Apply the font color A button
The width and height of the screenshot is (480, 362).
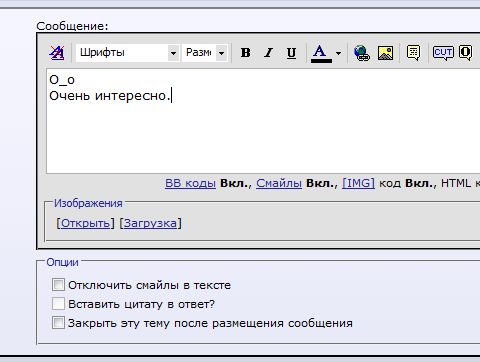321,53
